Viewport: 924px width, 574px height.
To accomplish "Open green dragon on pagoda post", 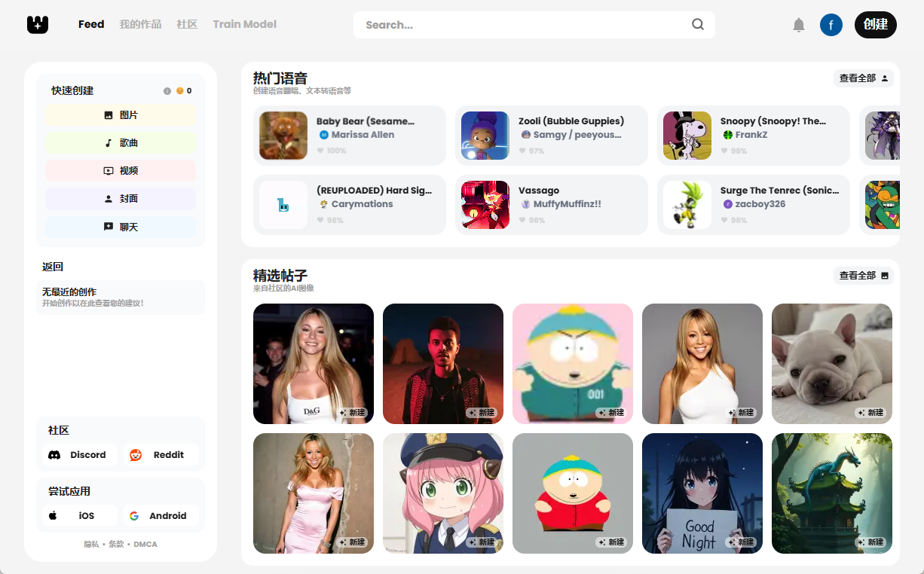I will pos(832,493).
